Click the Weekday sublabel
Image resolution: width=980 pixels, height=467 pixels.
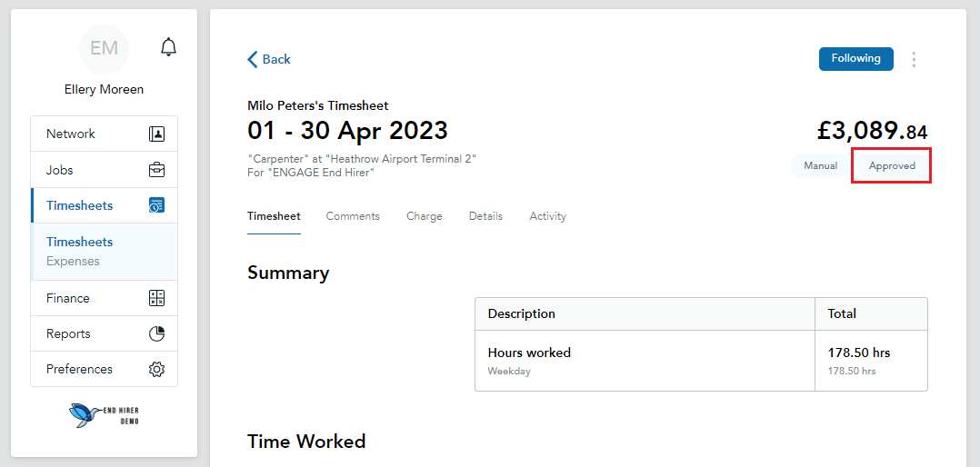509,371
